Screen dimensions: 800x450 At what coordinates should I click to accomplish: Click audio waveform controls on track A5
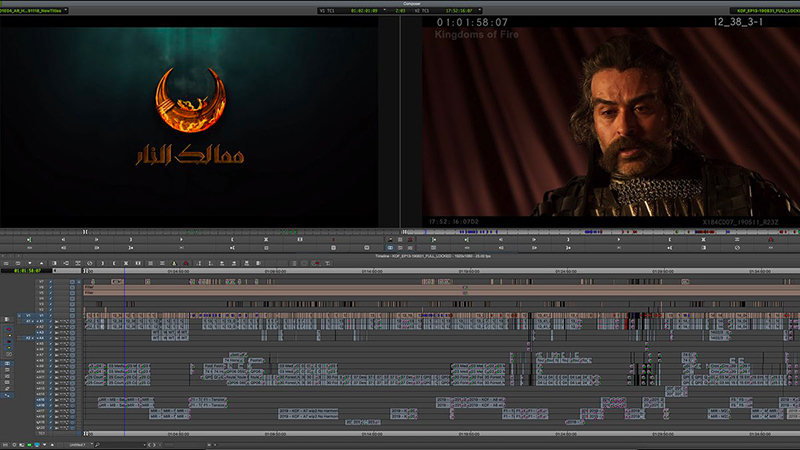coord(61,344)
